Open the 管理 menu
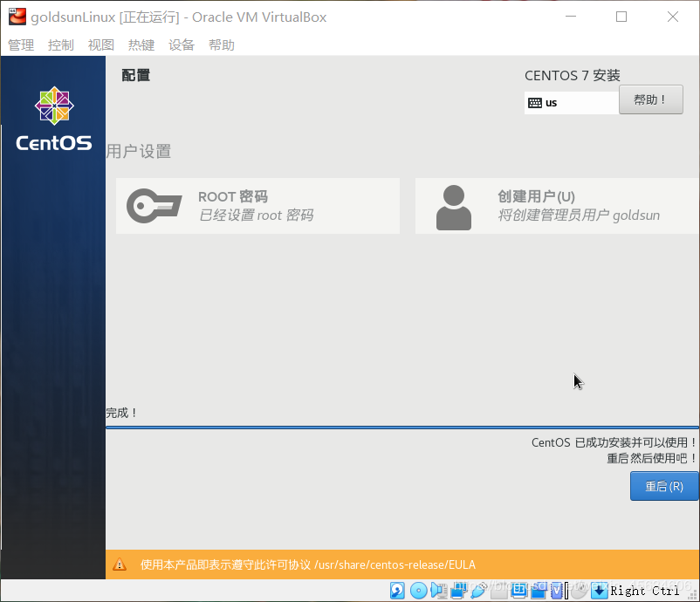Viewport: 700px width, 602px height. [x=21, y=45]
